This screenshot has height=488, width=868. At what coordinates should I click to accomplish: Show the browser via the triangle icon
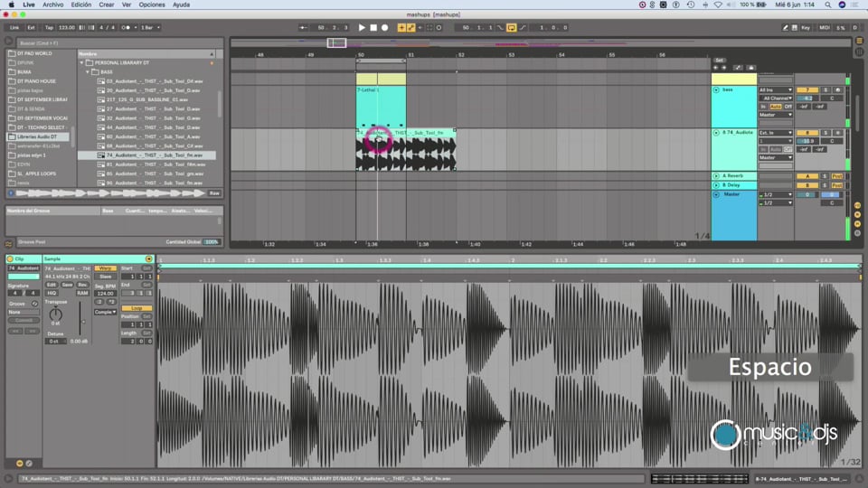[8, 41]
